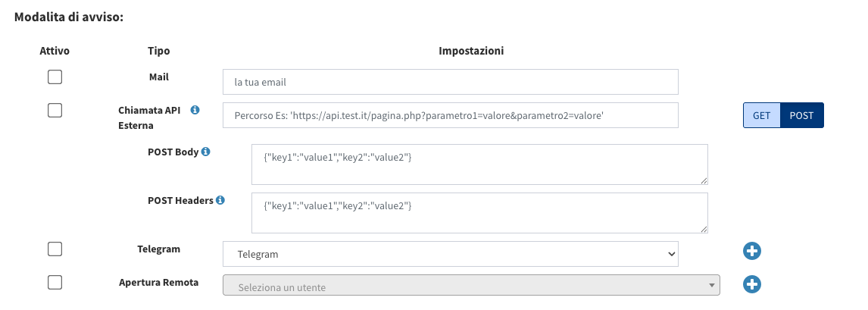Click the info icon beside POST Headers
The width and height of the screenshot is (868, 310).
tap(220, 200)
